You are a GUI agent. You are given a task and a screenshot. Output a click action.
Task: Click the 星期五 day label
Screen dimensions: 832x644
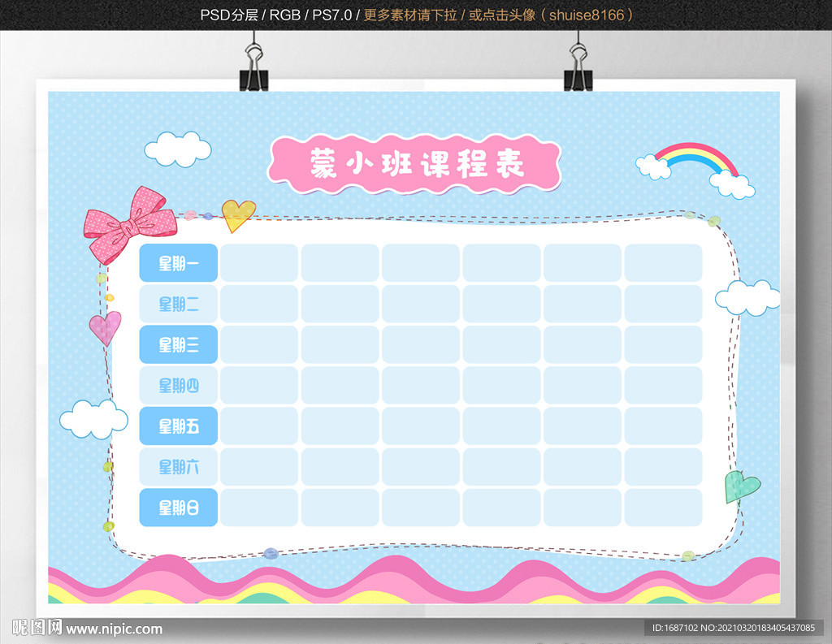coord(178,426)
